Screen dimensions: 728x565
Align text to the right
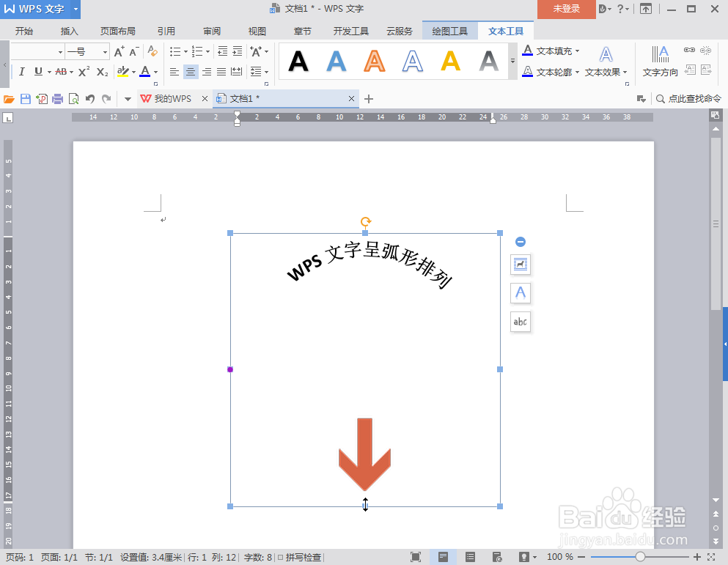(207, 72)
